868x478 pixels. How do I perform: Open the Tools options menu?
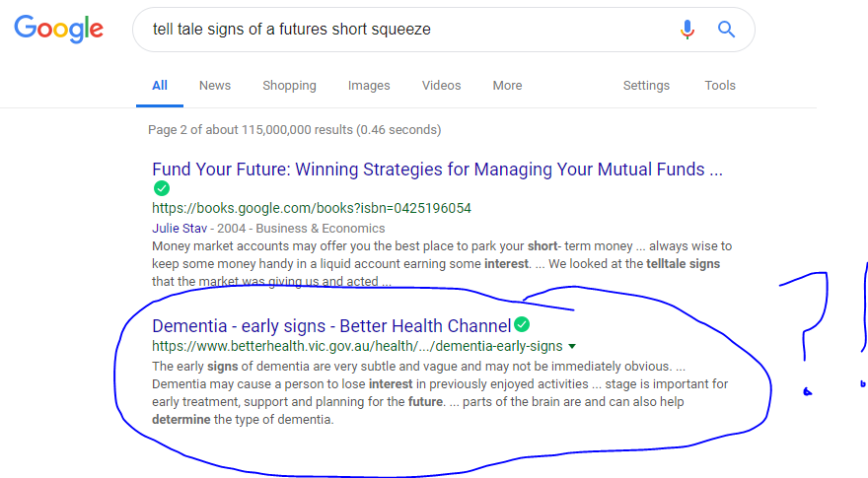(720, 85)
